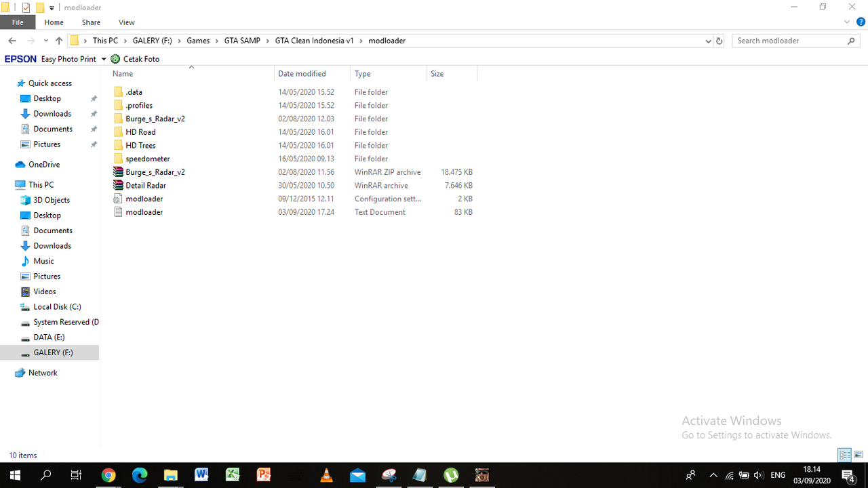Open the Word icon in the taskbar
The width and height of the screenshot is (868, 488).
(201, 475)
